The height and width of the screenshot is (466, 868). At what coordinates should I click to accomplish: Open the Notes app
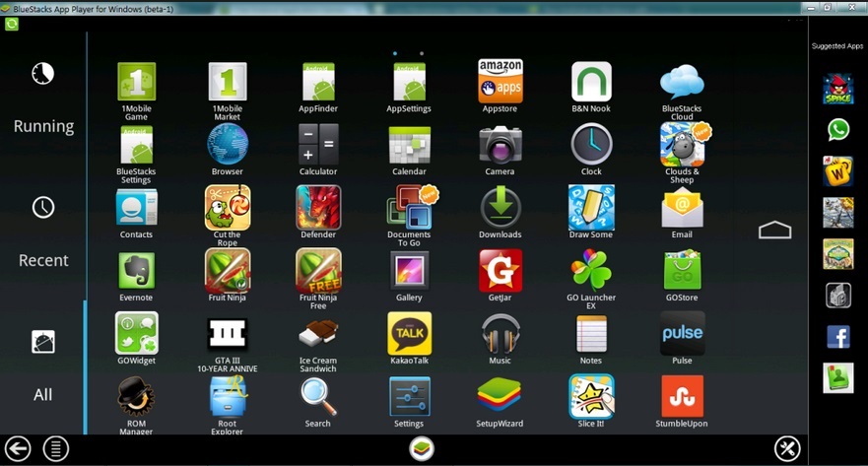coord(591,334)
